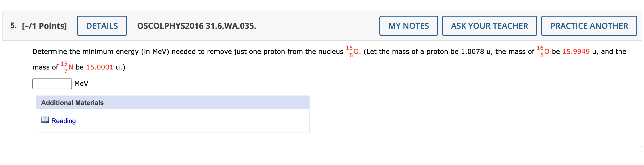Click the red nitrogen mass 15.0001
This screenshot has height=165, width=644.
tap(100, 67)
